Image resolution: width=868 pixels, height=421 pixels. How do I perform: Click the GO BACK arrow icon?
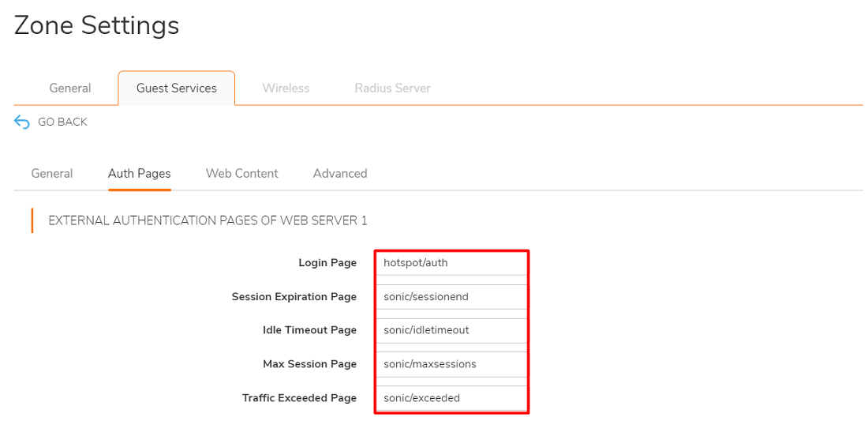point(22,122)
